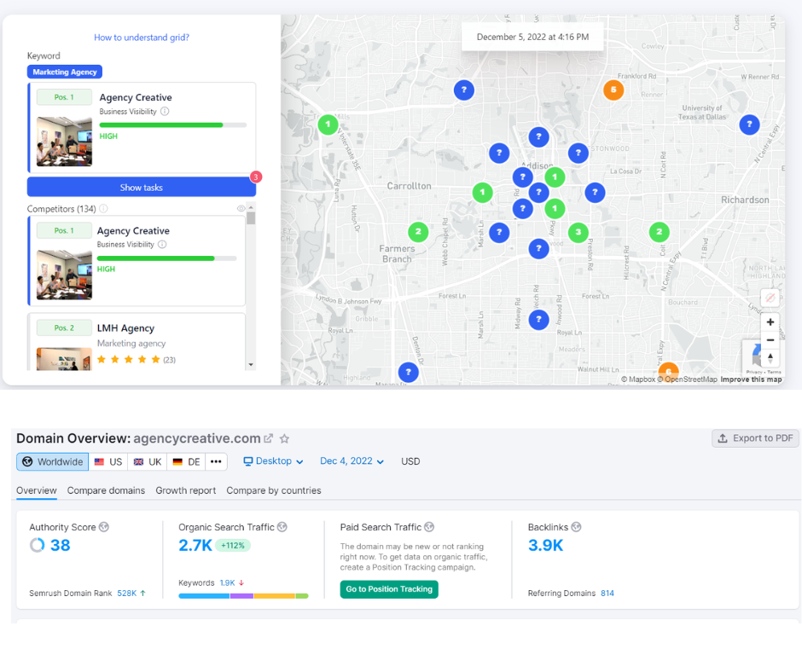This screenshot has height=672, width=802.
Task: Click globe icon next to Authority Score
Action: click(x=104, y=527)
